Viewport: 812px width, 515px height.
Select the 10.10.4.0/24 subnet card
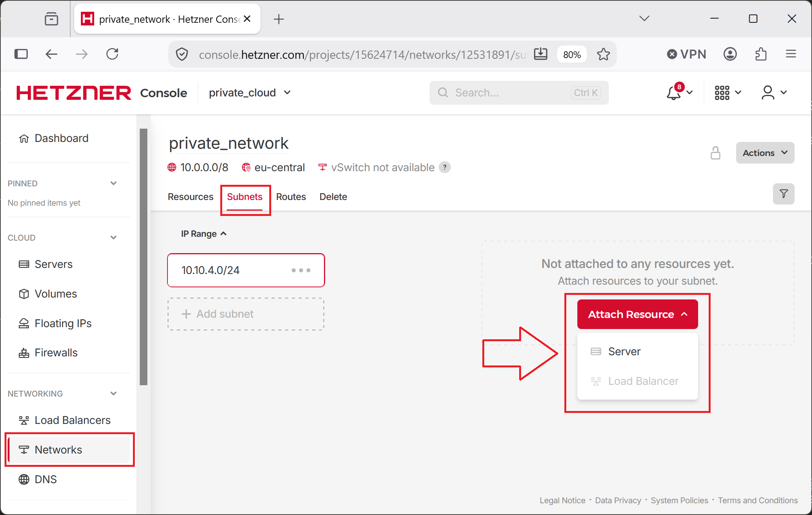[246, 270]
